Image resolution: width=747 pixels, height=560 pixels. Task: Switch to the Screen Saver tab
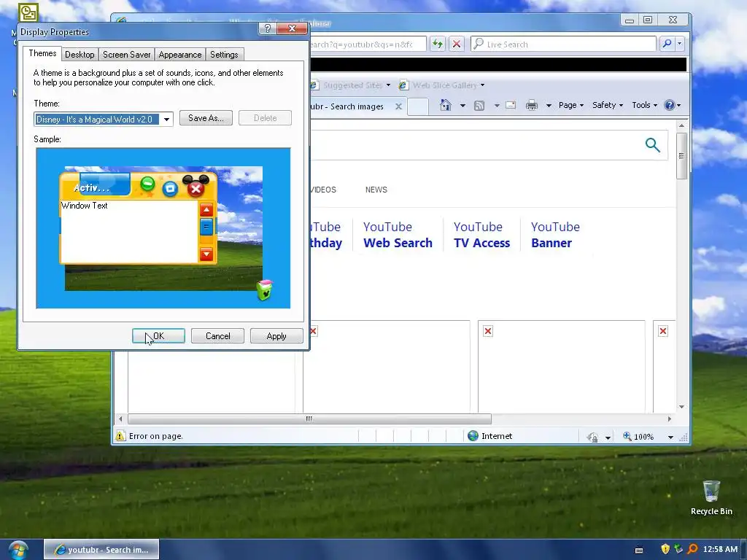point(127,55)
